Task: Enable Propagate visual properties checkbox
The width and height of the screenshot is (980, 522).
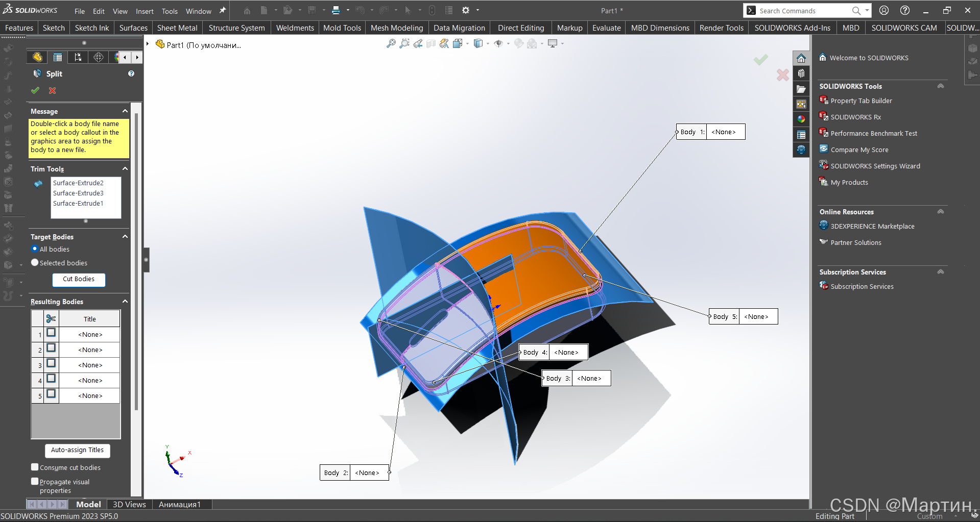Action: point(35,481)
